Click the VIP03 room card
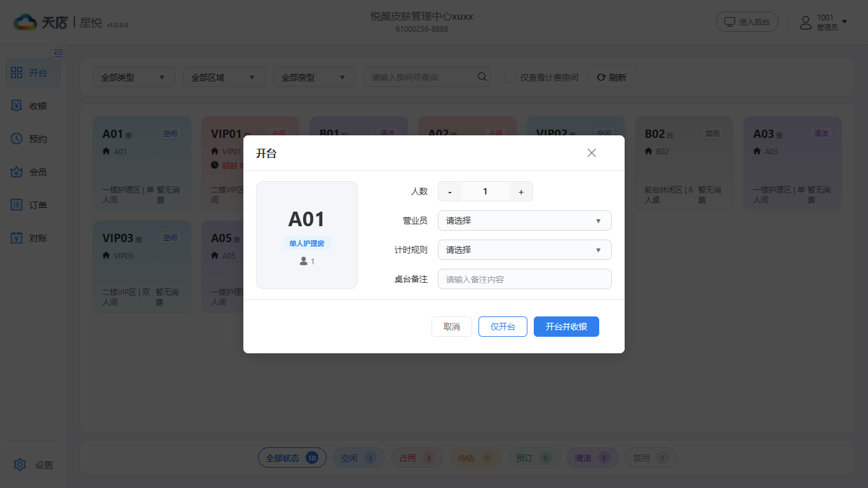 click(142, 266)
